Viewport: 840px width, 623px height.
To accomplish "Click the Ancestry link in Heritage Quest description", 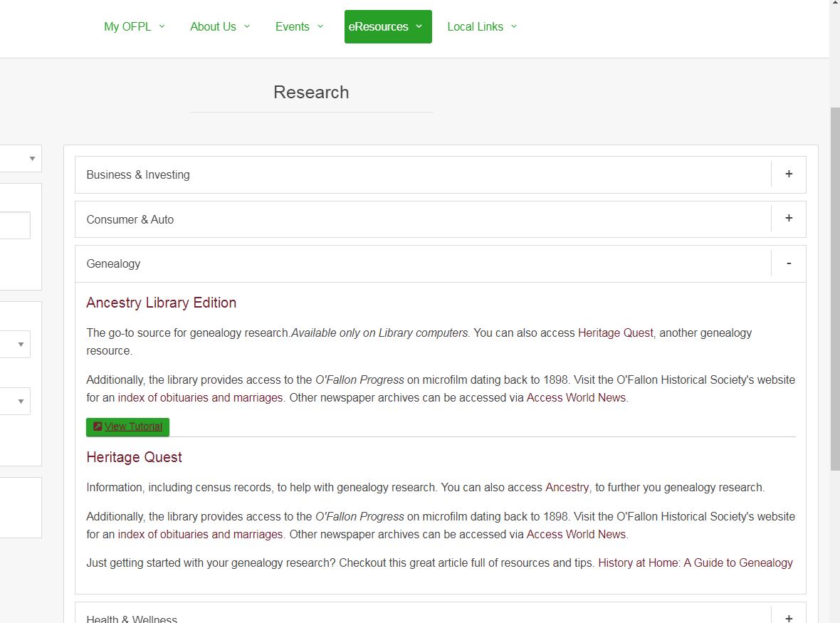I will (x=567, y=488).
